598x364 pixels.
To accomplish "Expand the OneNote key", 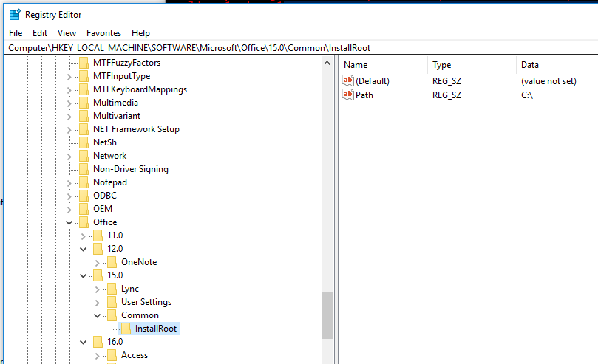I will click(98, 263).
